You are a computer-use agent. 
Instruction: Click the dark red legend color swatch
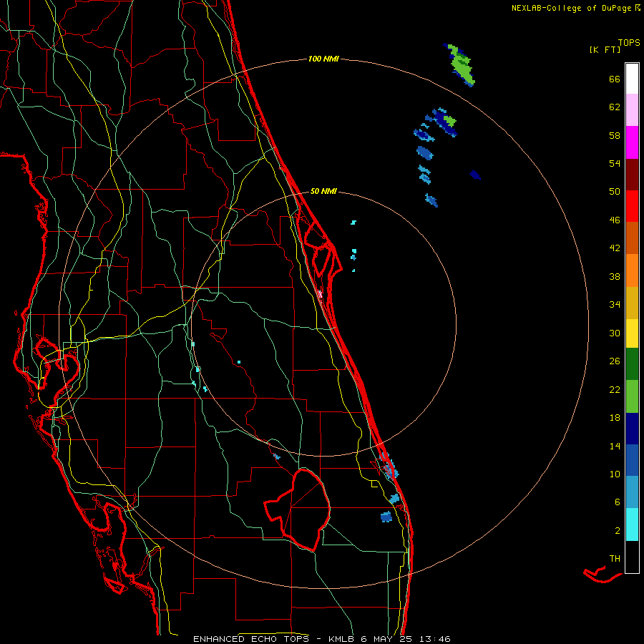click(x=632, y=175)
